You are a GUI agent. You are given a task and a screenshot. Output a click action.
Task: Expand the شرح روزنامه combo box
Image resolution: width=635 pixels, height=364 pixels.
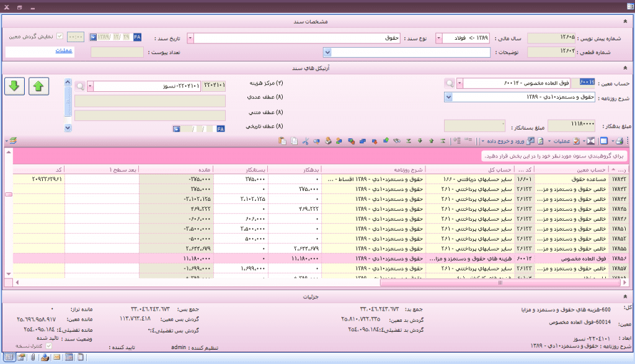click(448, 97)
